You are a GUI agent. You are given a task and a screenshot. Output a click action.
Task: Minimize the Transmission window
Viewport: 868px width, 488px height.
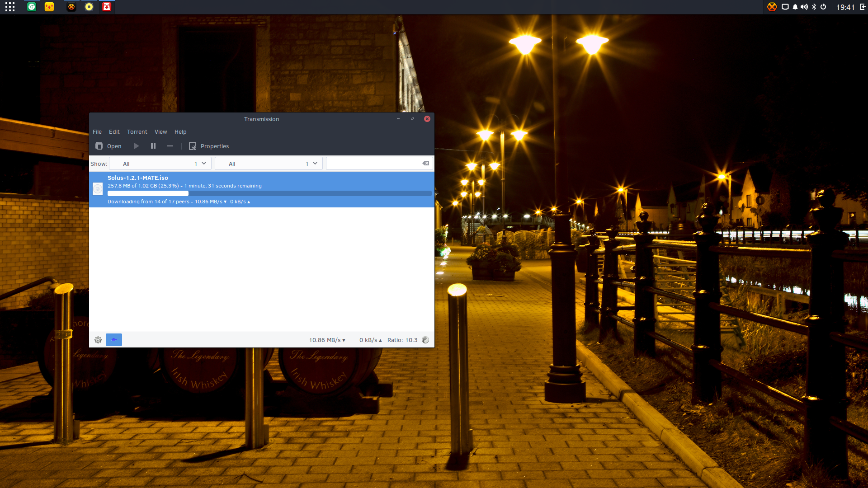pyautogui.click(x=398, y=119)
